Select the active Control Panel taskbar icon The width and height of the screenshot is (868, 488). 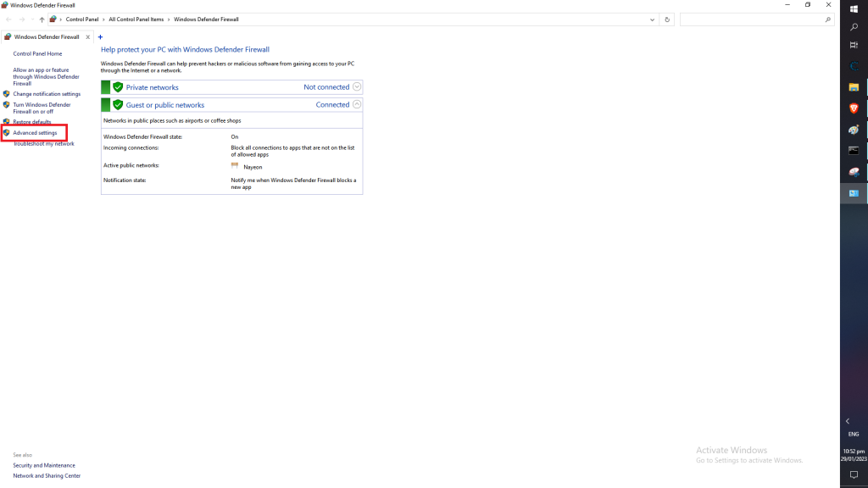[x=854, y=193]
